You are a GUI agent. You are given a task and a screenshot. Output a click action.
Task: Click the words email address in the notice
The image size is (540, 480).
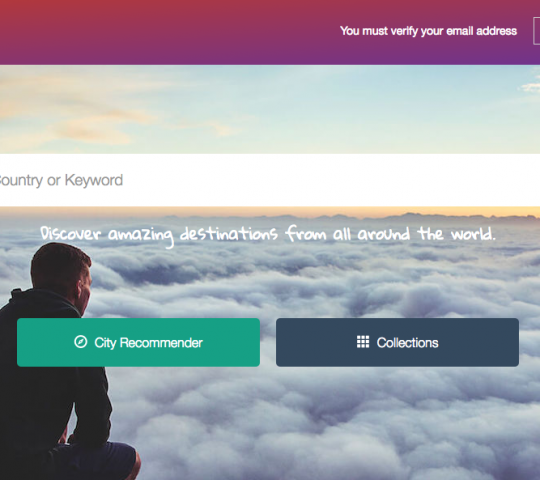click(x=481, y=31)
